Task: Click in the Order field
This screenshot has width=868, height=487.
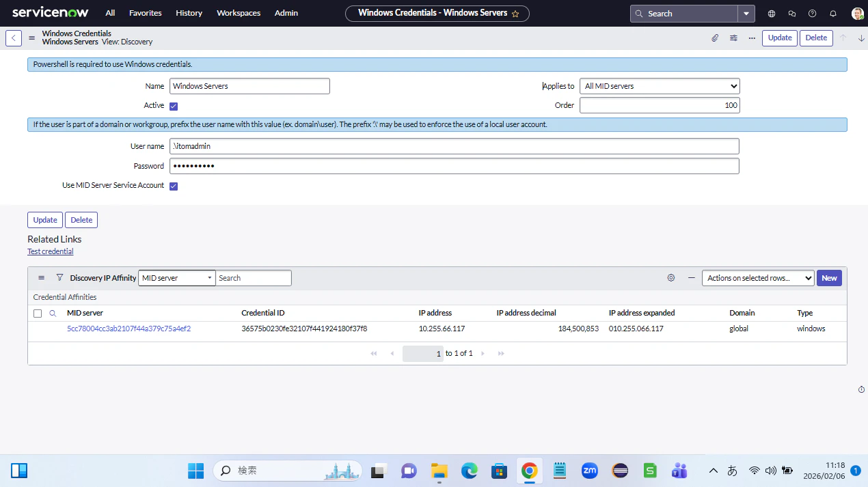Action: coord(660,105)
